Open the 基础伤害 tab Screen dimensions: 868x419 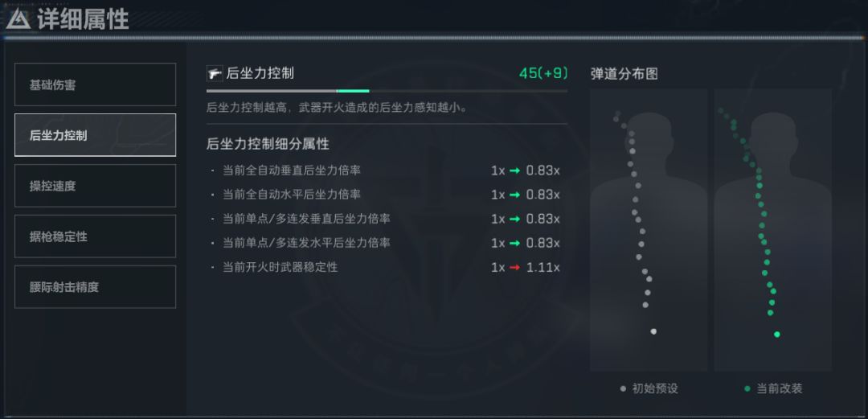coord(95,84)
